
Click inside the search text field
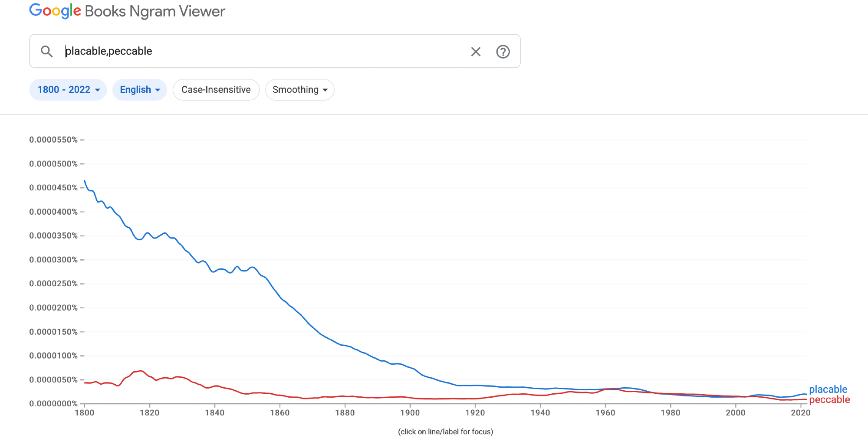point(260,51)
